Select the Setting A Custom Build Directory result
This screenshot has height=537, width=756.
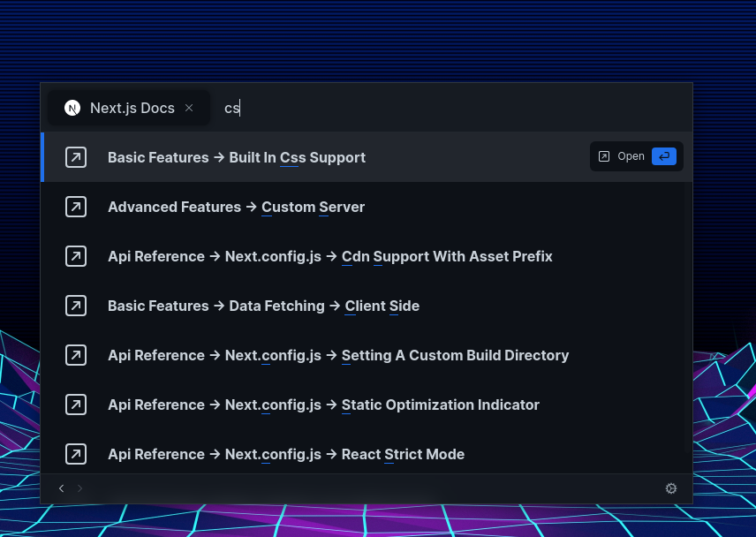tap(367, 355)
